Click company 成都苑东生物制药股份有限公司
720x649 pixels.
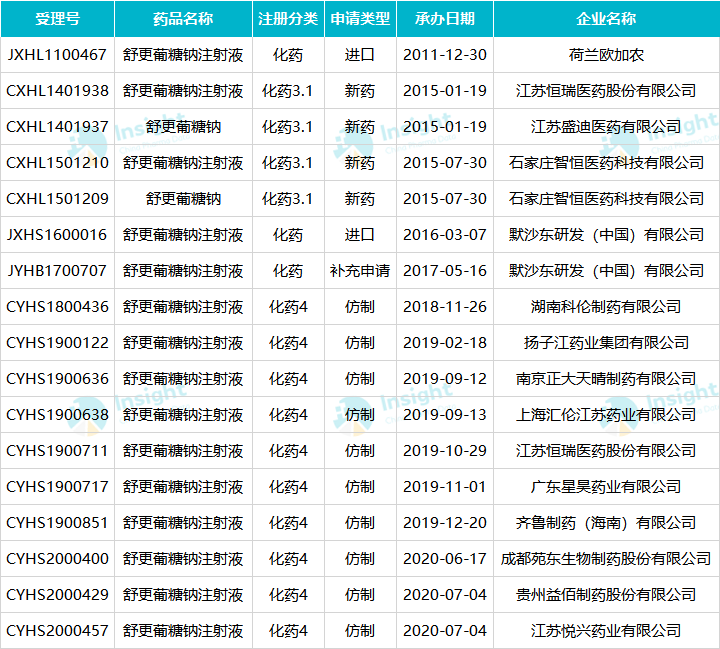click(606, 559)
